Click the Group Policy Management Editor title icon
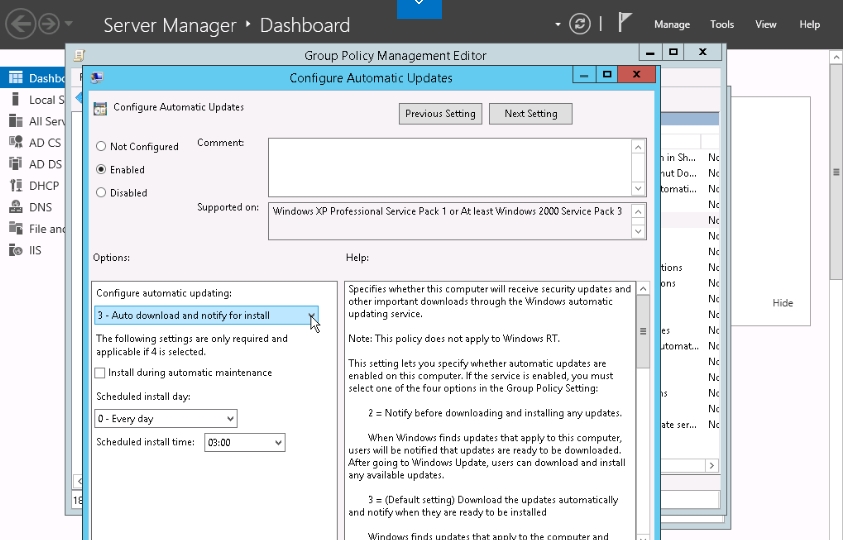The width and height of the screenshot is (848, 540). (x=79, y=55)
